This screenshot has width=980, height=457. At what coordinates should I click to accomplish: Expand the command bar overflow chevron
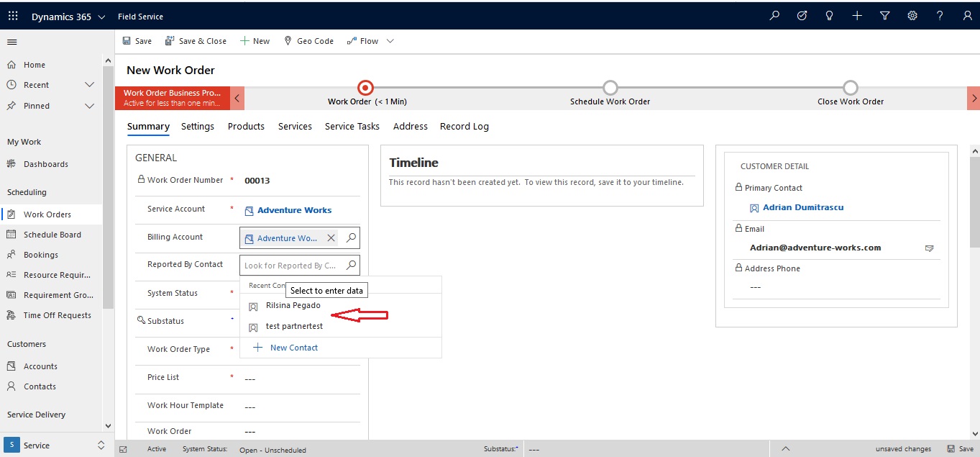(390, 41)
